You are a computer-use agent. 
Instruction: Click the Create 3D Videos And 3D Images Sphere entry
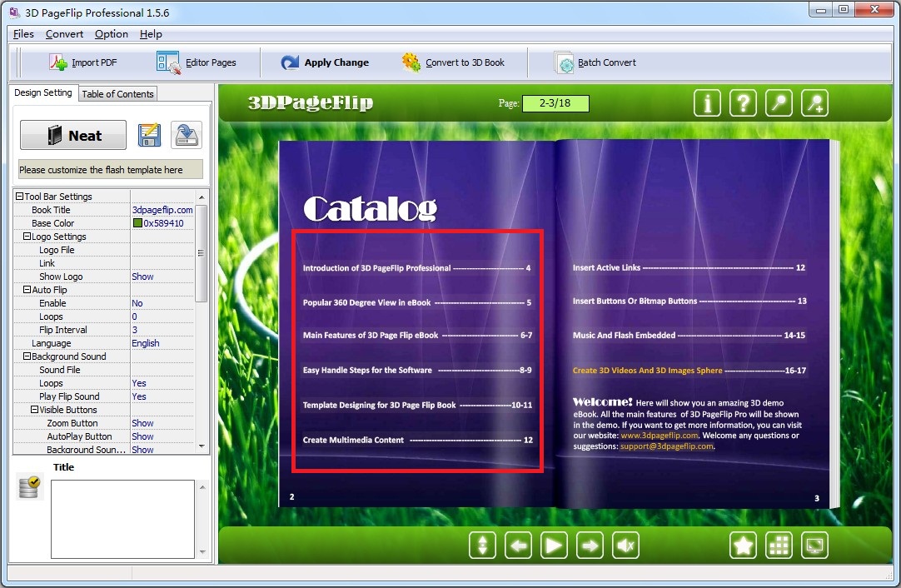689,370
